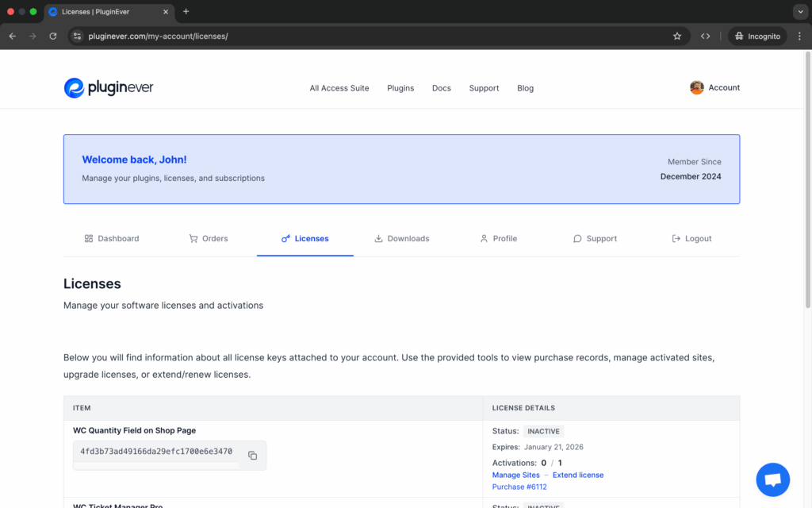Expand the tab search dropdown

[801, 11]
